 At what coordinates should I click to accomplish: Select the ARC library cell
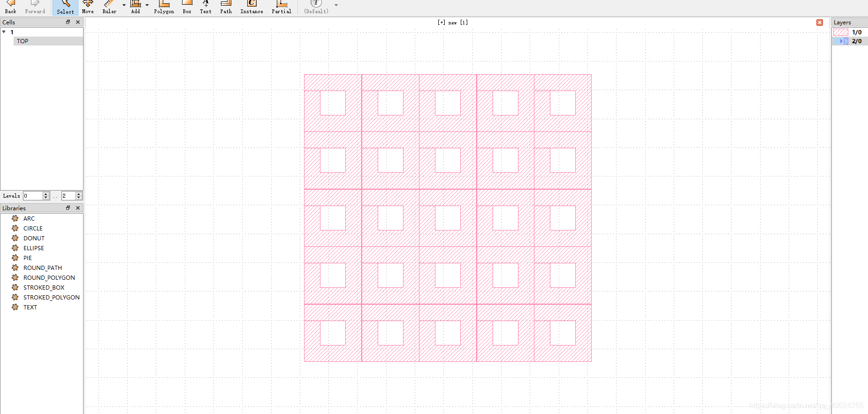(29, 219)
